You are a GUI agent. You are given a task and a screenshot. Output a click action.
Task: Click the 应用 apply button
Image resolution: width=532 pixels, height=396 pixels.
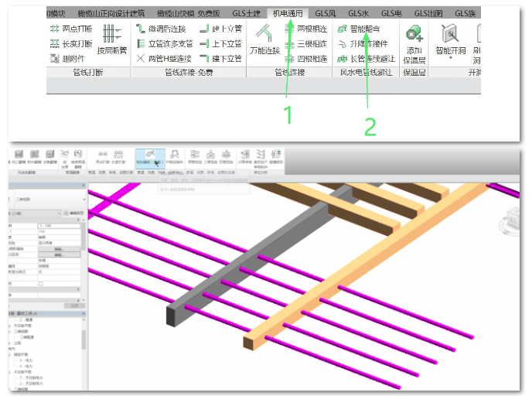click(74, 306)
